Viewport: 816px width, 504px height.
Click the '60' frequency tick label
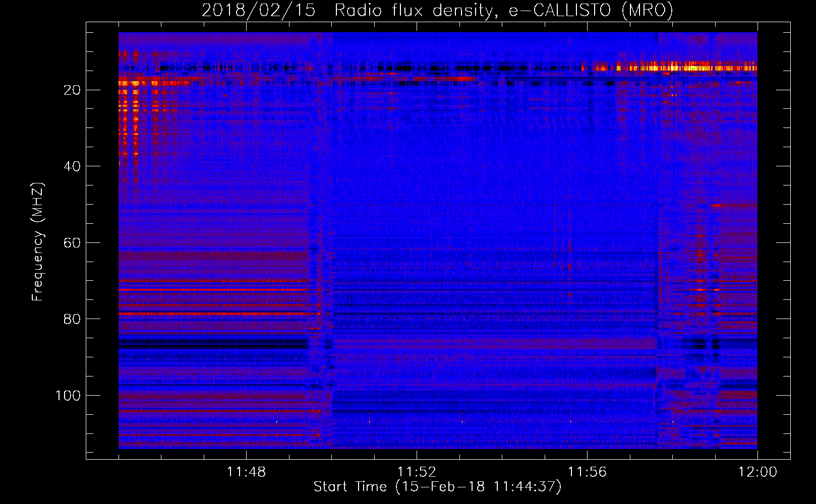tap(72, 243)
